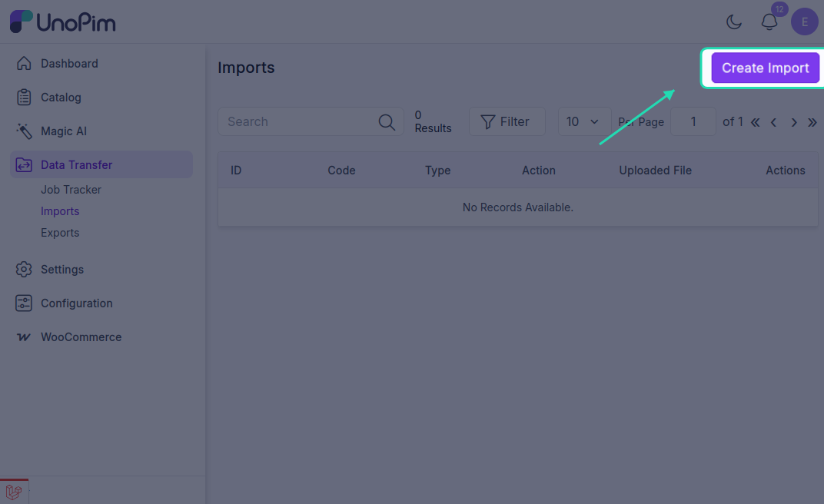Open the user avatar E menu
Viewport: 824px width, 504px height.
(x=805, y=22)
